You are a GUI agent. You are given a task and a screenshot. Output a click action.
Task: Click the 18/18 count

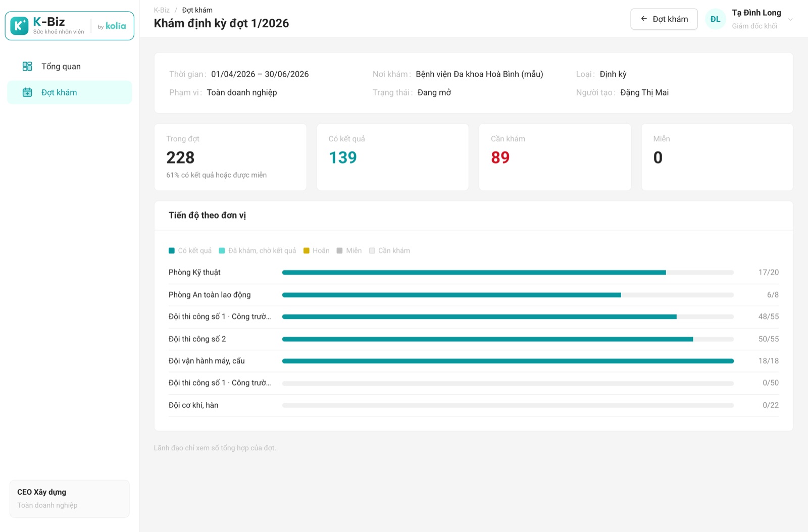(769, 361)
